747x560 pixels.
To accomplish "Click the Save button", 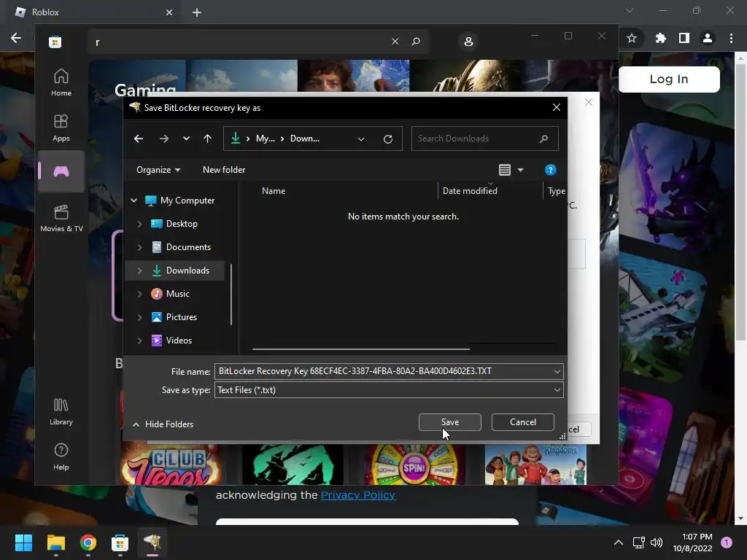I will point(449,422).
